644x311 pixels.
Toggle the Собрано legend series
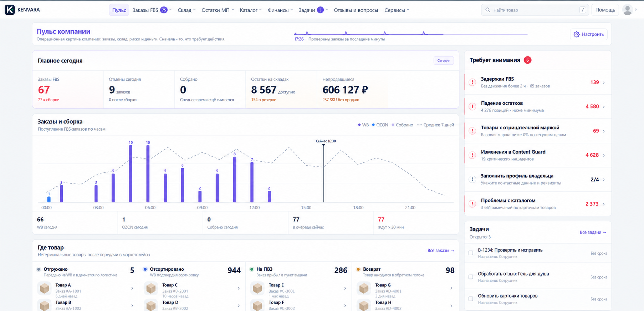(x=402, y=125)
